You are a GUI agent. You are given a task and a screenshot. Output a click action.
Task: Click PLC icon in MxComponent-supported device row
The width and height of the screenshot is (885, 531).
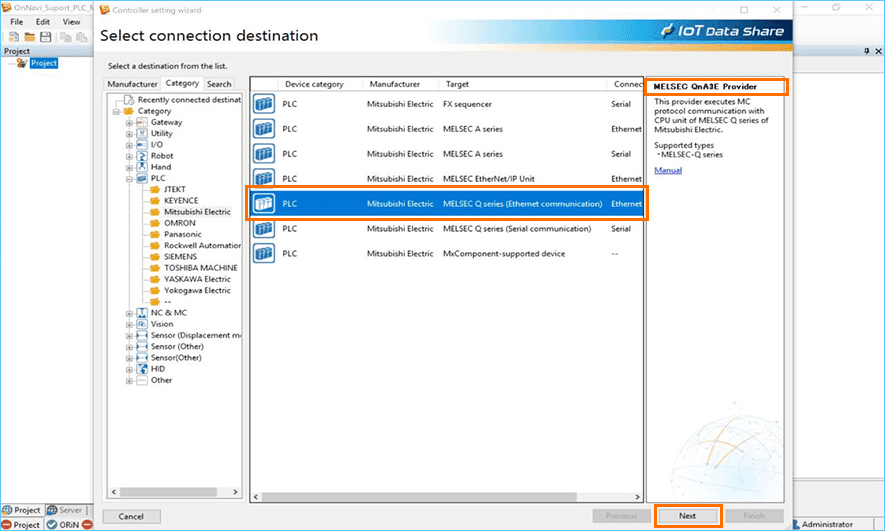[x=264, y=253]
